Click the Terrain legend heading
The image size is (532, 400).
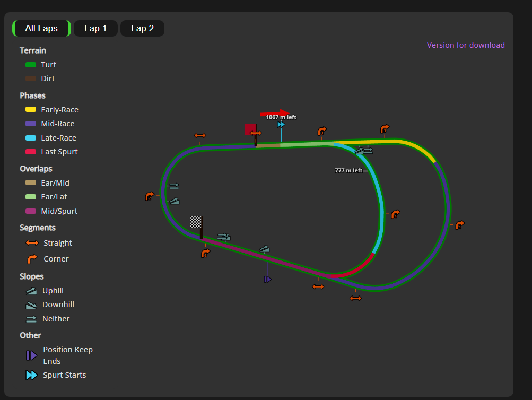tap(33, 50)
